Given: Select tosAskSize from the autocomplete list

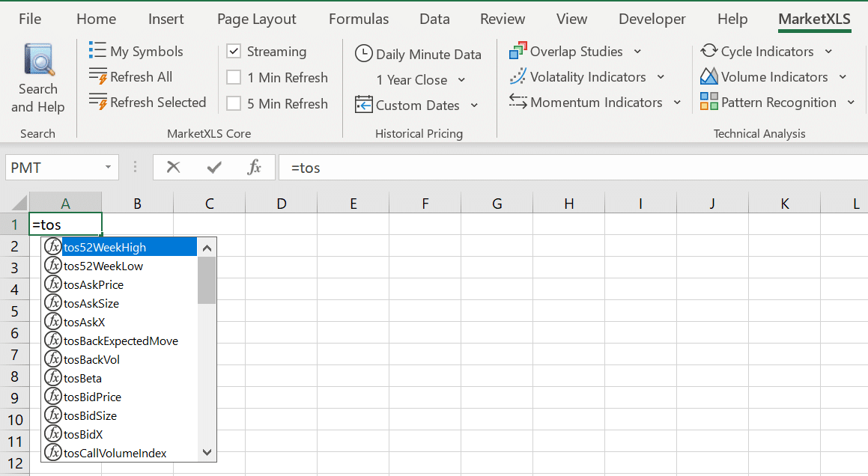Looking at the screenshot, I should pyautogui.click(x=120, y=303).
